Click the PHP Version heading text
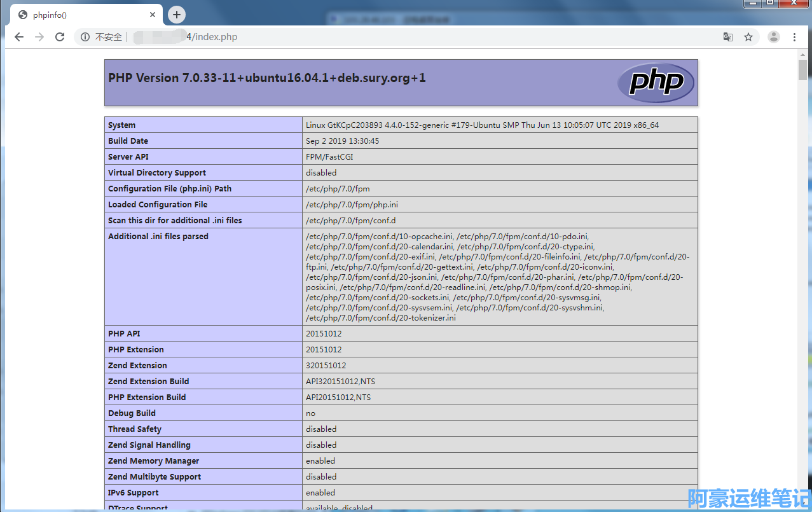This screenshot has height=512, width=812. coord(267,78)
